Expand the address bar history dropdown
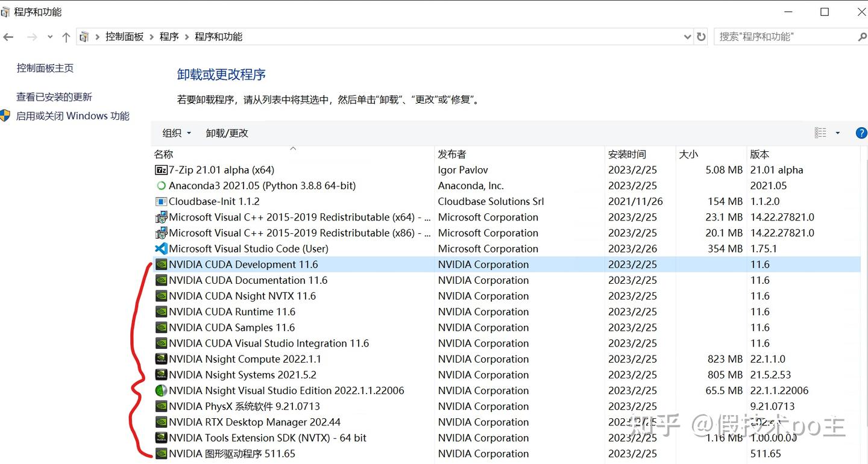 (688, 37)
